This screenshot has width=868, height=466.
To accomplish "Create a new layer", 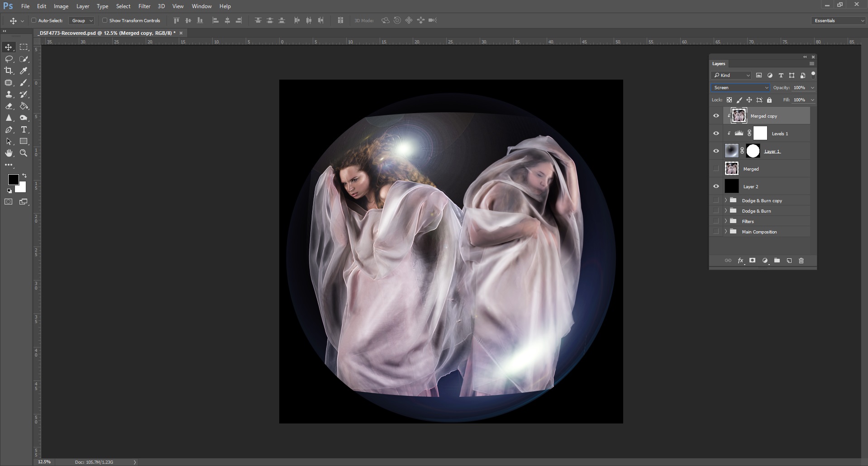I will pos(789,261).
